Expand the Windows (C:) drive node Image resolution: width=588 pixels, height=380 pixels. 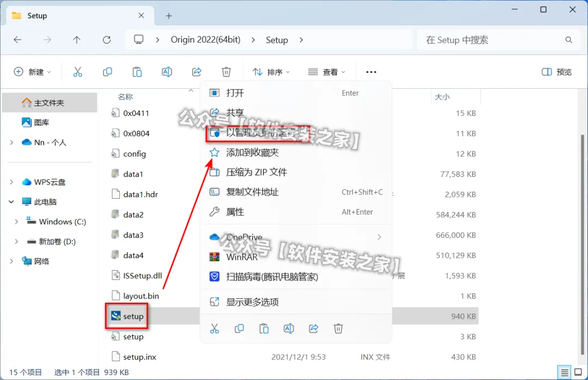pos(16,222)
